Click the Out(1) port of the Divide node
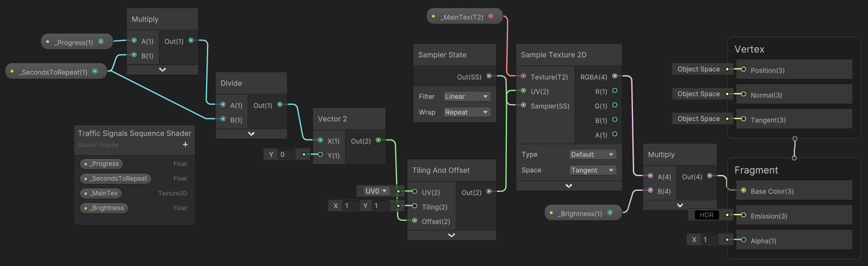Image resolution: width=868 pixels, height=266 pixels. (x=280, y=105)
